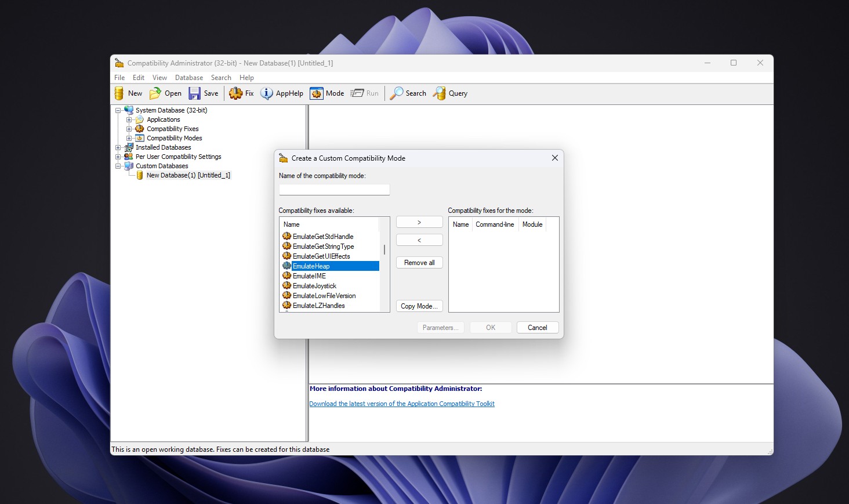Click the Save toolbar icon
The height and width of the screenshot is (504, 849).
click(x=195, y=93)
